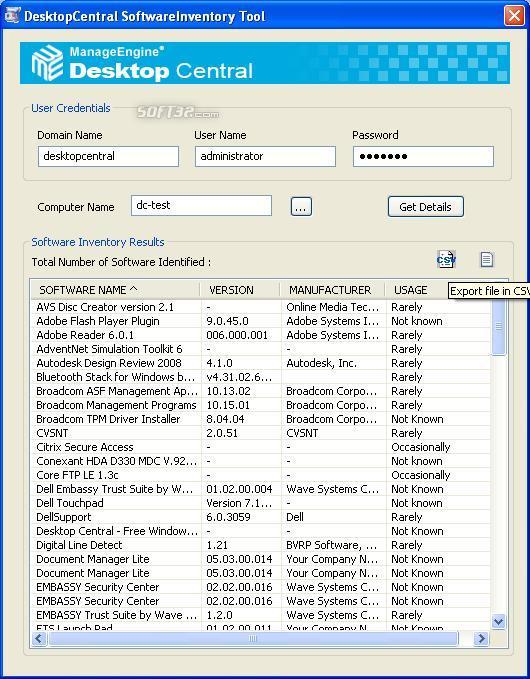
Task: Select Core FTP LE 1.3c row
Action: point(261,475)
